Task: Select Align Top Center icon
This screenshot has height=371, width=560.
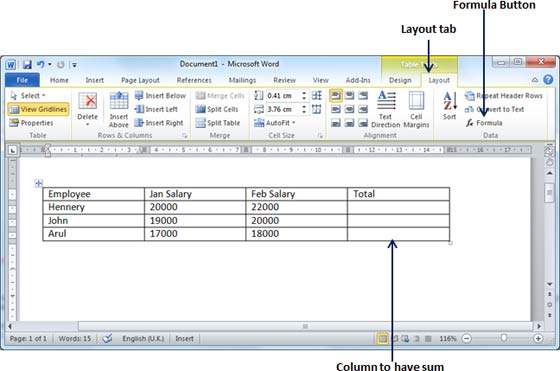Action: coord(350,95)
